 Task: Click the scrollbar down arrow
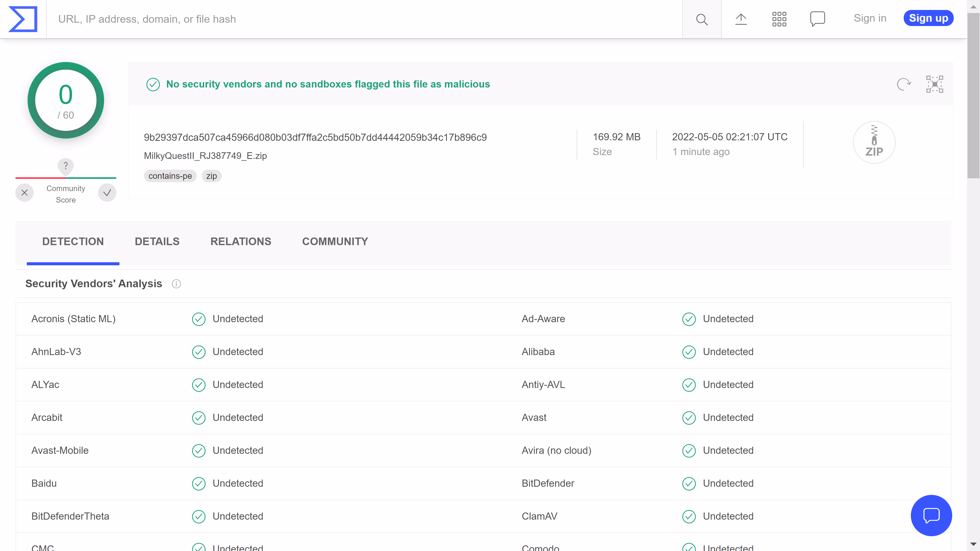974,545
